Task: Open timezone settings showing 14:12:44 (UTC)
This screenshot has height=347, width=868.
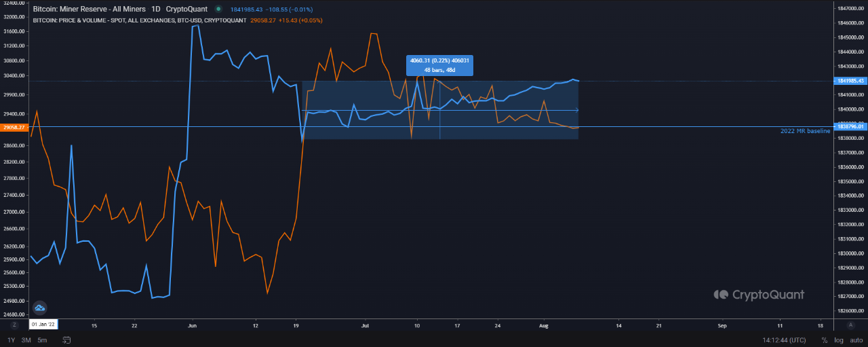Action: [x=784, y=340]
